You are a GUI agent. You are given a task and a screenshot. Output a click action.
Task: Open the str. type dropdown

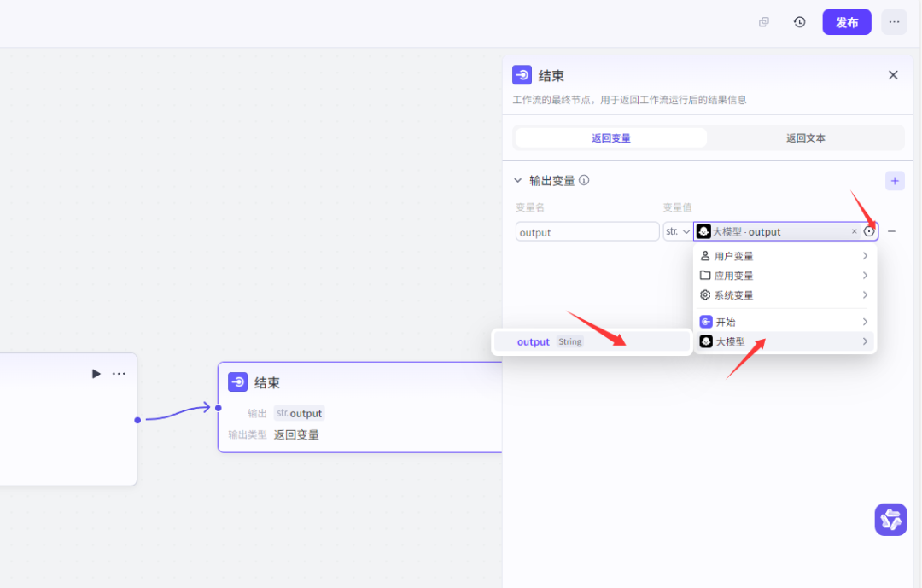(677, 230)
